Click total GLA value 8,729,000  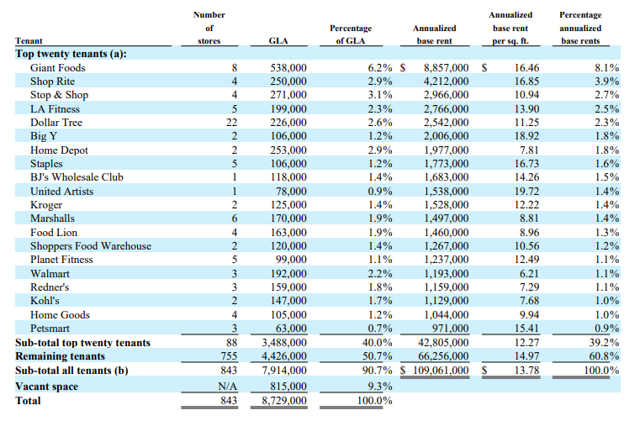(284, 401)
